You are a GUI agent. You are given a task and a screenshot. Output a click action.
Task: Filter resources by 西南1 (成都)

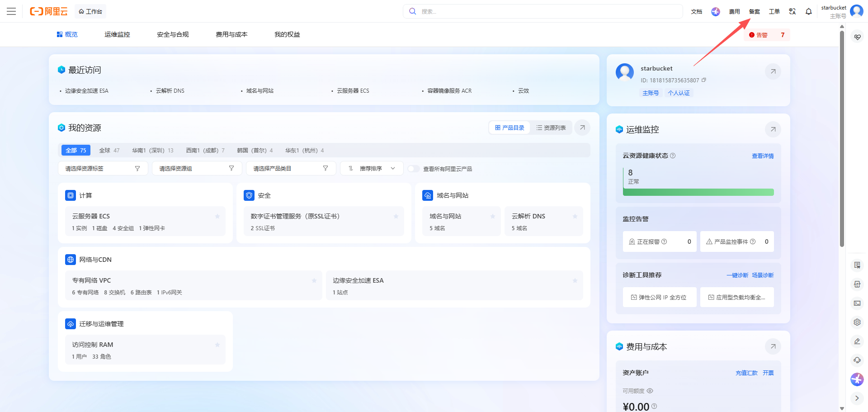tap(205, 150)
